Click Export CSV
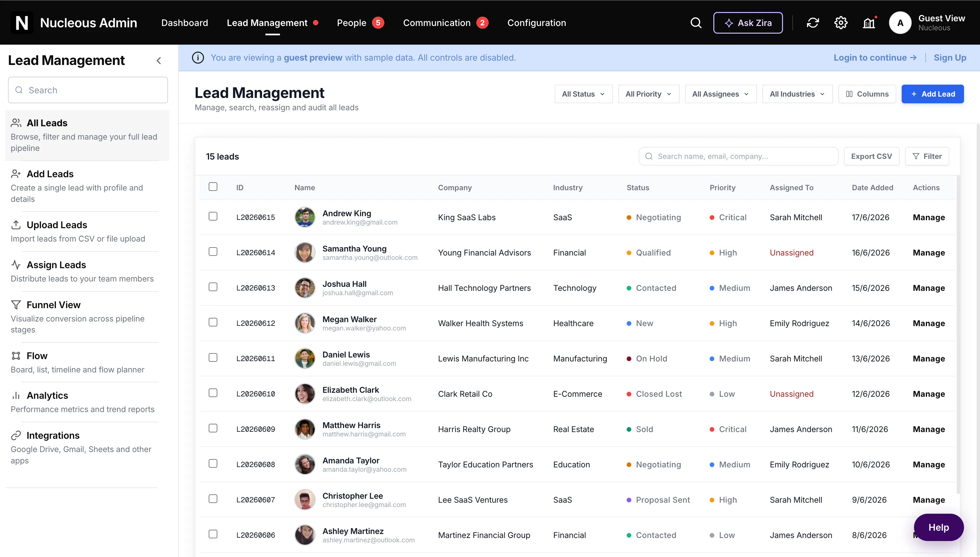 [871, 157]
